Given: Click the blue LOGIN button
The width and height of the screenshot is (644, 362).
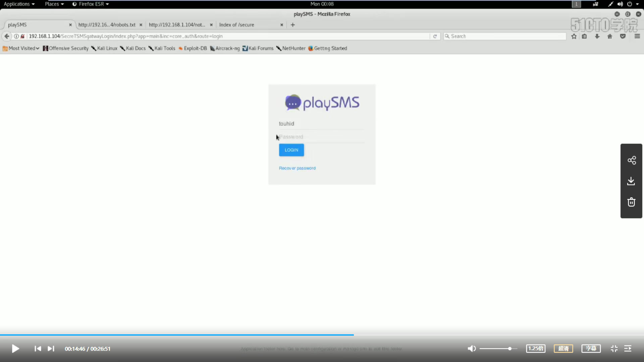Looking at the screenshot, I should (291, 150).
